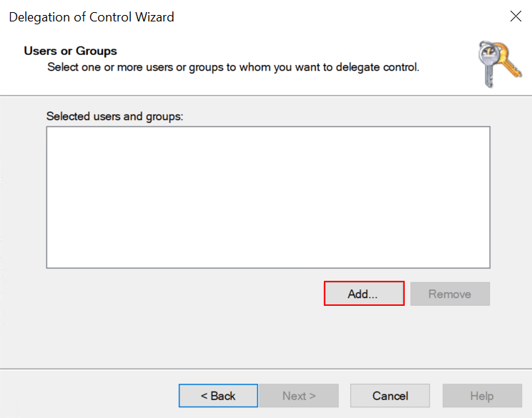Click the "Delegation of Control Wizard" title text
The width and height of the screenshot is (532, 418).
pyautogui.click(x=92, y=16)
